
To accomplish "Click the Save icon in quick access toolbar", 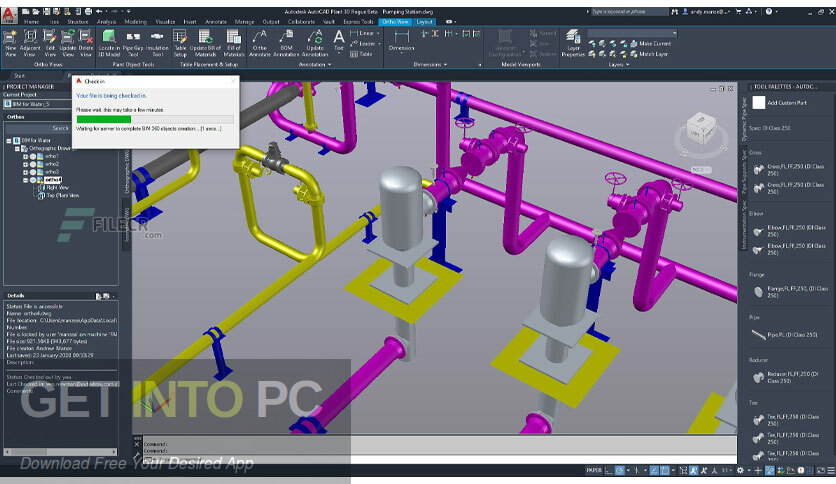I will click(46, 11).
